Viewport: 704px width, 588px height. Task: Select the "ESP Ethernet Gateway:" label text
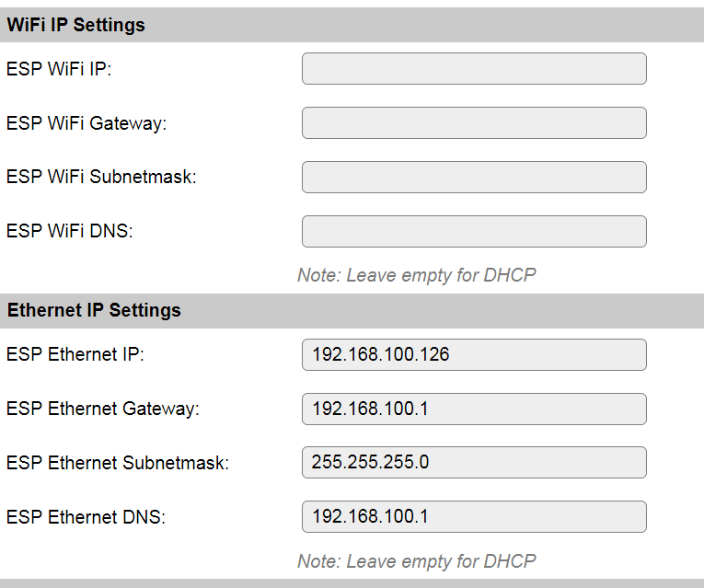click(x=103, y=409)
